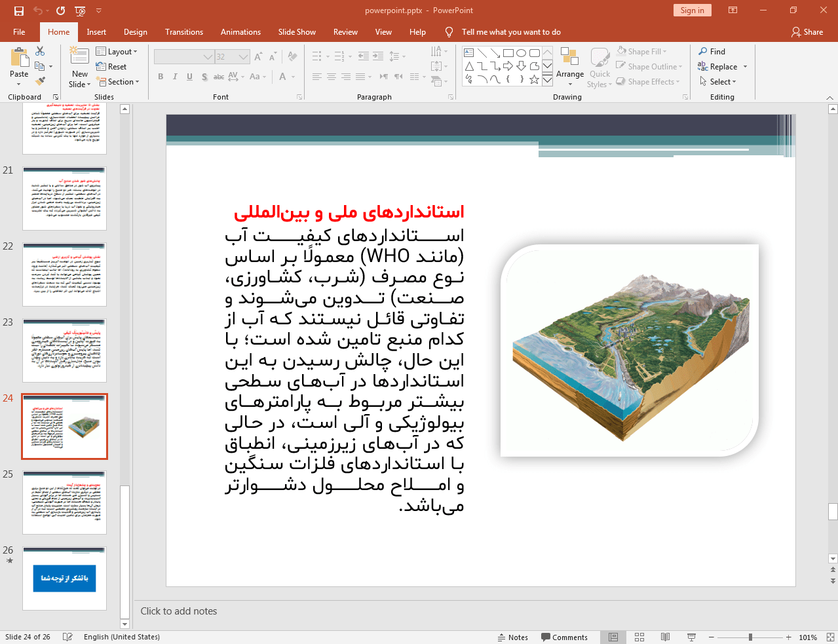Viewport: 838px width, 644px height.
Task: Open the font name combo box
Action: tap(184, 57)
